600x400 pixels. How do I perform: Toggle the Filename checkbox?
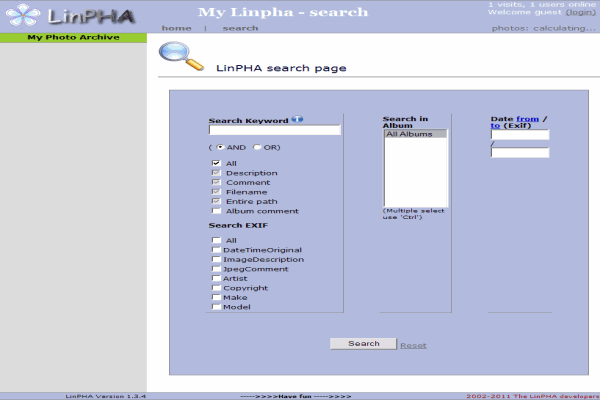216,192
